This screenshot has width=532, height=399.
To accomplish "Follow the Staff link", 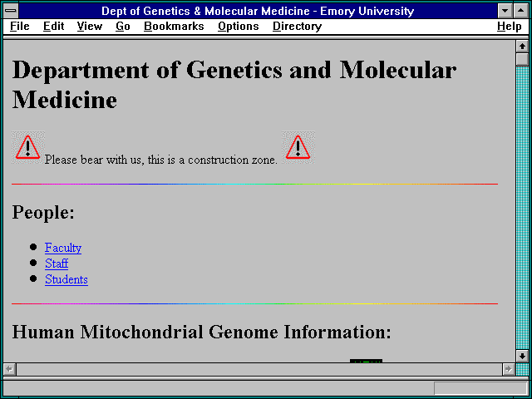I will click(x=57, y=264).
